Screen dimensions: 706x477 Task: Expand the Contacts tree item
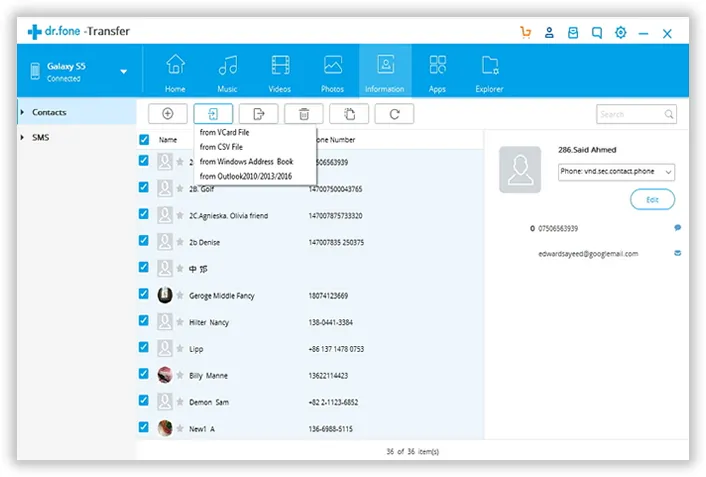22,112
